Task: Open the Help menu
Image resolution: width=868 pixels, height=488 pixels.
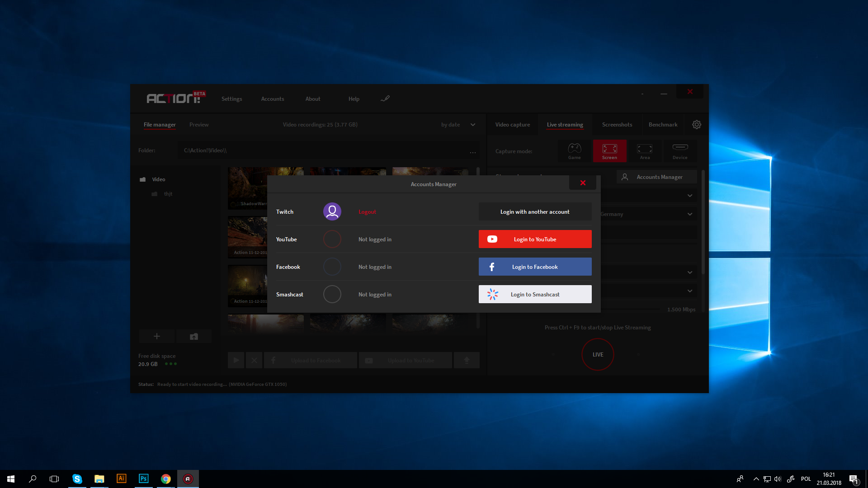Action: [354, 99]
